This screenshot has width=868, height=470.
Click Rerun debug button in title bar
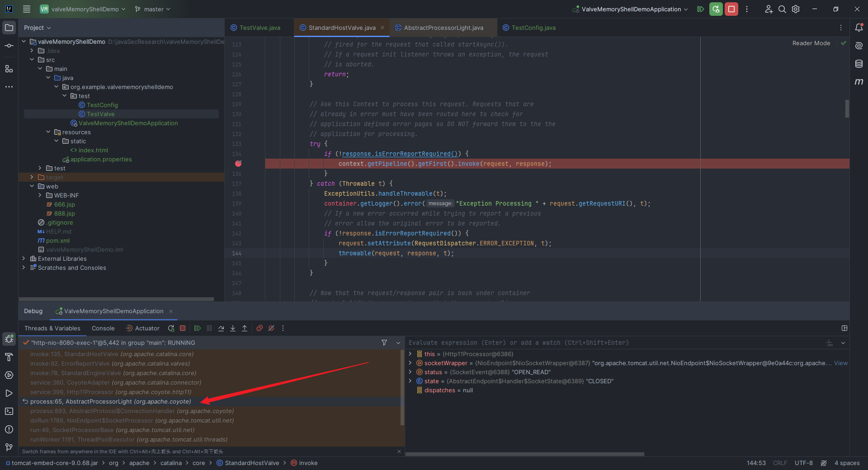716,9
